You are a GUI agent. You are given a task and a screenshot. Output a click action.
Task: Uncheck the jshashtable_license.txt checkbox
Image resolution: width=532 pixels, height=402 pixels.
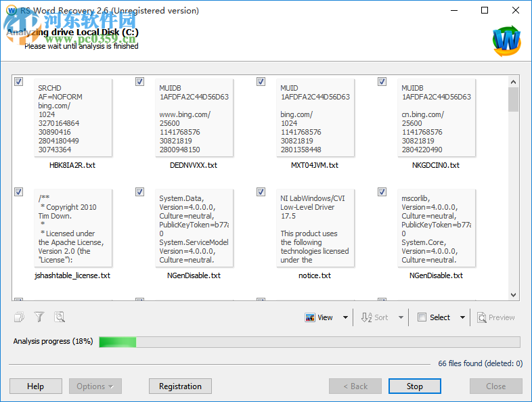pos(19,192)
